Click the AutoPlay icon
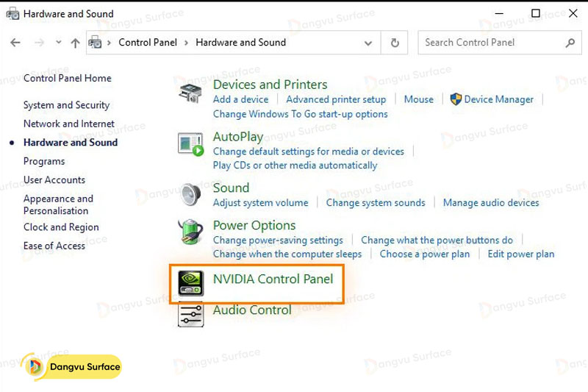Screen dimensions: 588x392 pyautogui.click(x=191, y=144)
